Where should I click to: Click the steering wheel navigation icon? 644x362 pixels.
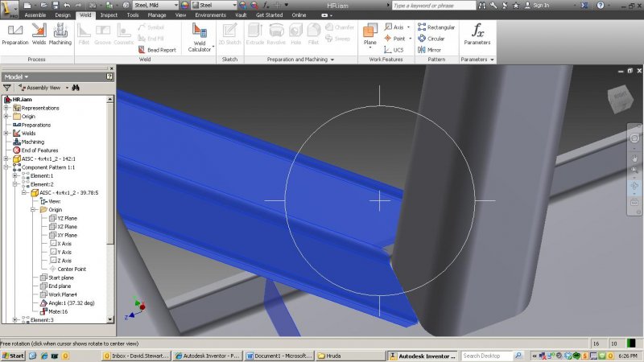634,138
